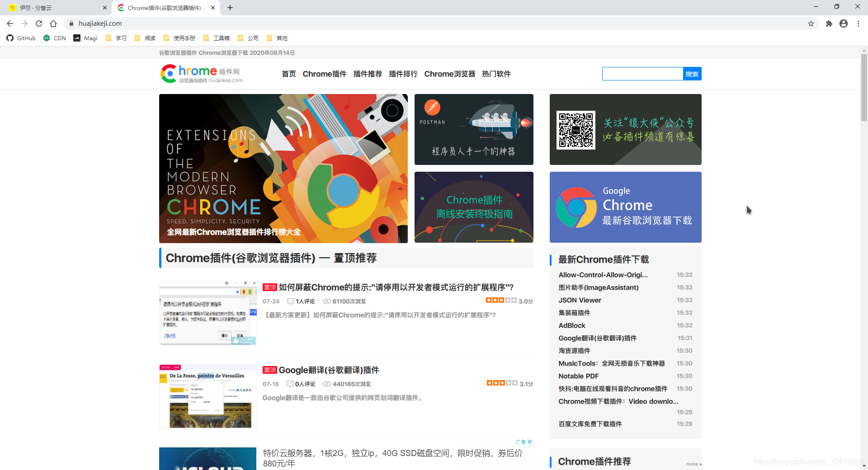Open the 最新谷歌浏览器下载 banner
This screenshot has height=470, width=868.
click(626, 207)
